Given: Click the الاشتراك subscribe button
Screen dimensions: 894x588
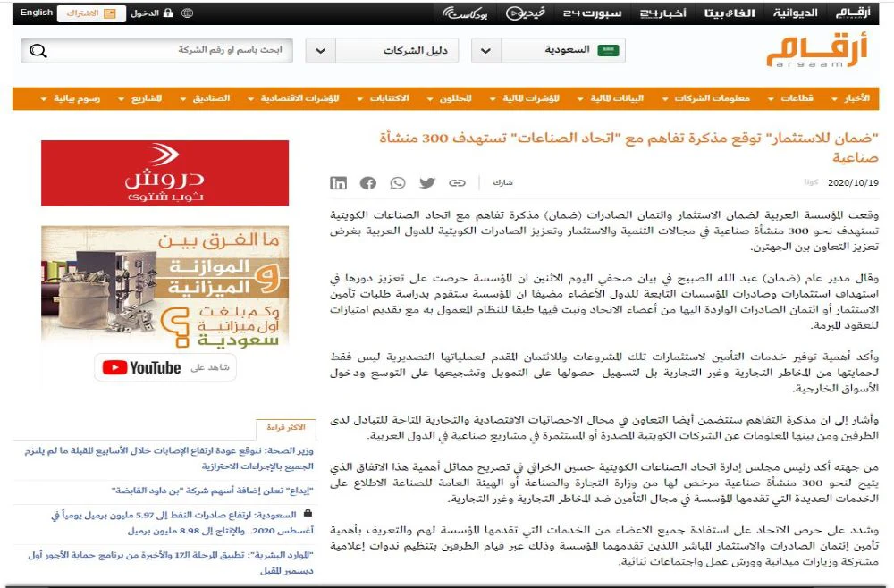Looking at the screenshot, I should tap(91, 13).
